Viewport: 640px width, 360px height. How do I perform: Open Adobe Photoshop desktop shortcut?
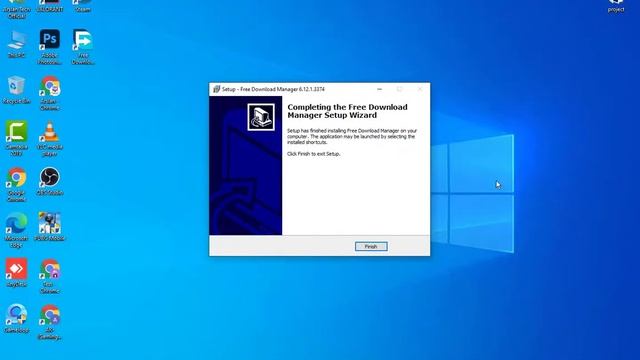[x=49, y=47]
